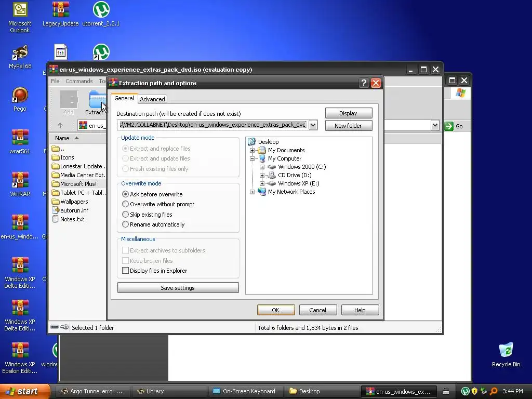Open the Microsoft Outlook desktop icon
Image resolution: width=532 pixels, height=399 pixels.
click(20, 17)
